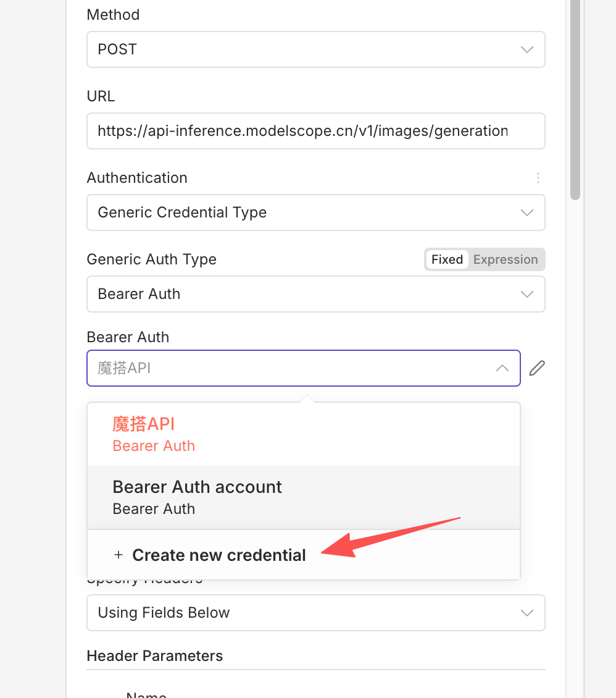616x698 pixels.
Task: Click the chevron in Using Fields Below field
Action: click(527, 613)
